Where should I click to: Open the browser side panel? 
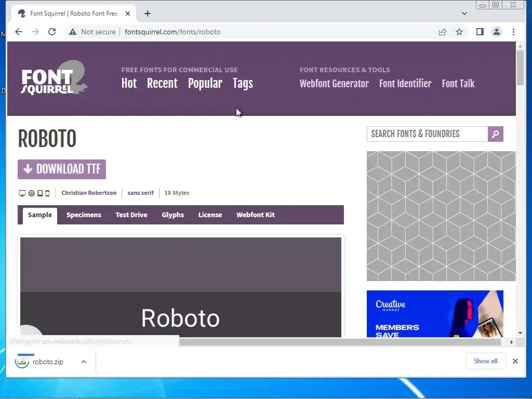click(x=480, y=32)
